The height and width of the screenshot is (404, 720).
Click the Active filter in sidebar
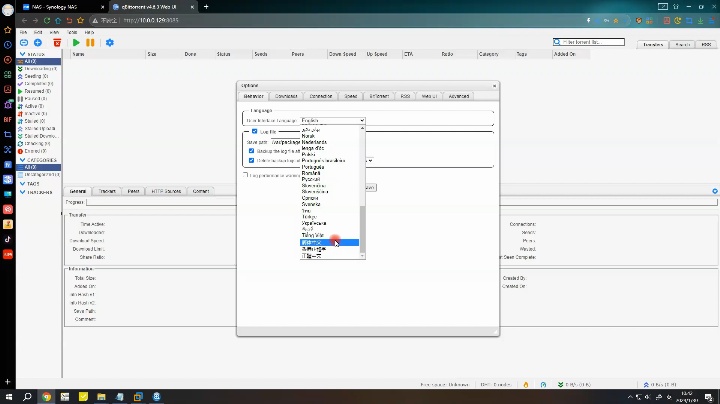[x=34, y=106]
